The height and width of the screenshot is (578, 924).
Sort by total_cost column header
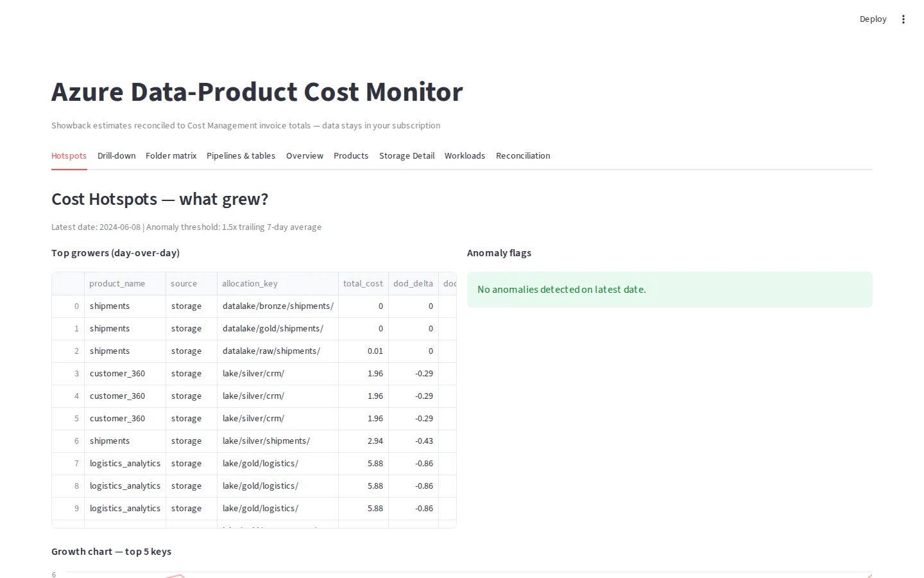point(363,283)
